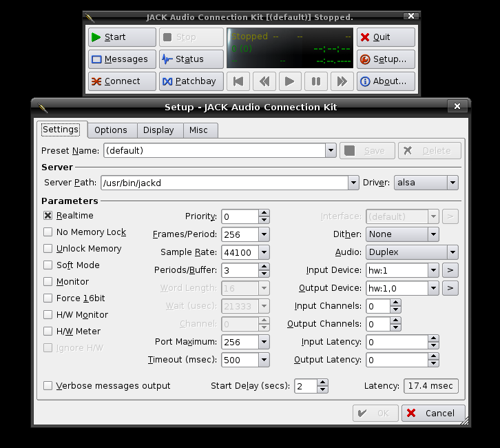Open the About... dialog
500x448 pixels.
point(386,81)
